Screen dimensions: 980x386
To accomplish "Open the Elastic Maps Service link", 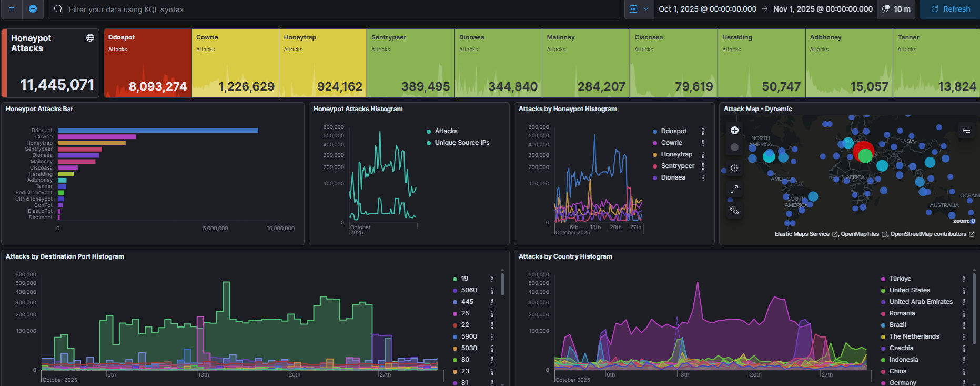I will tap(802, 234).
